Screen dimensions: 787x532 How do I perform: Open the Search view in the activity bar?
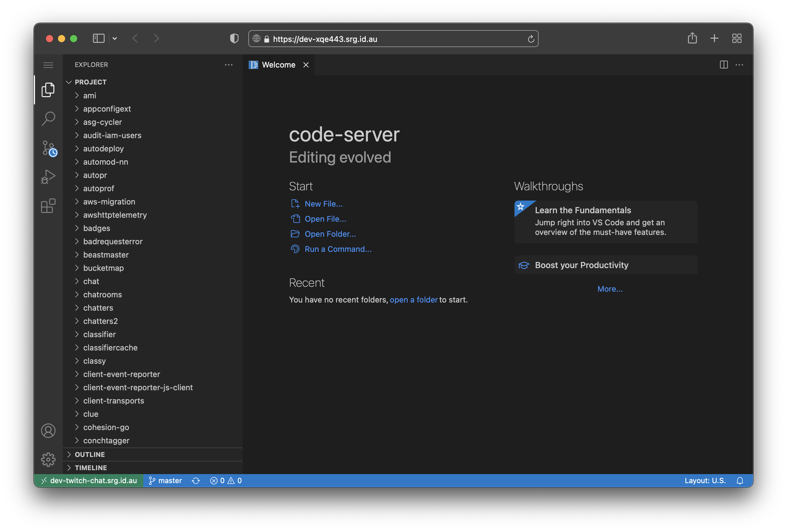coord(48,119)
